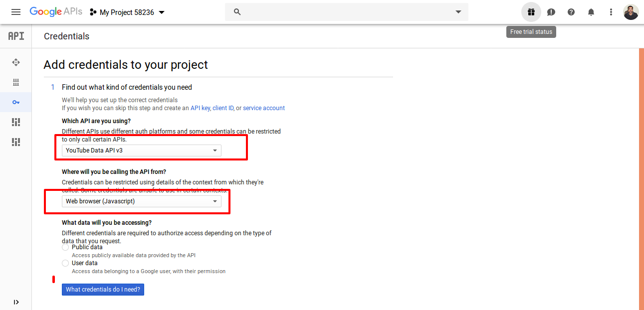Open the Credentials key sidebar icon

point(16,102)
